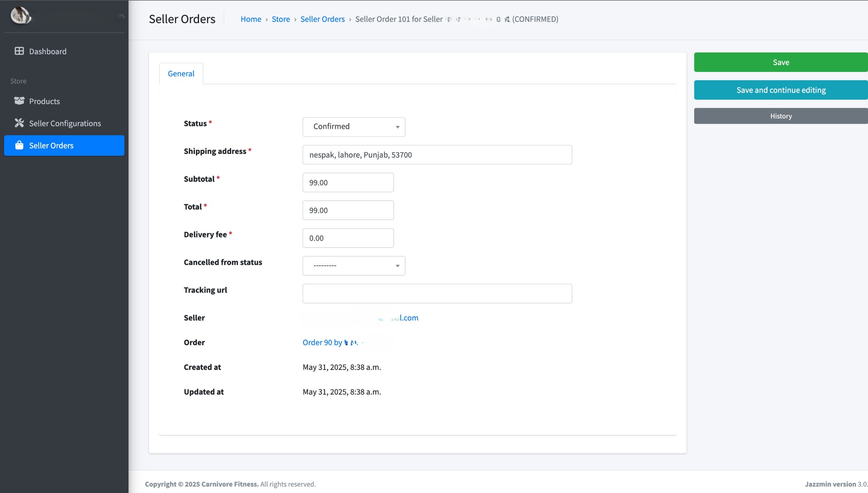Switch to the General tab

point(181,74)
